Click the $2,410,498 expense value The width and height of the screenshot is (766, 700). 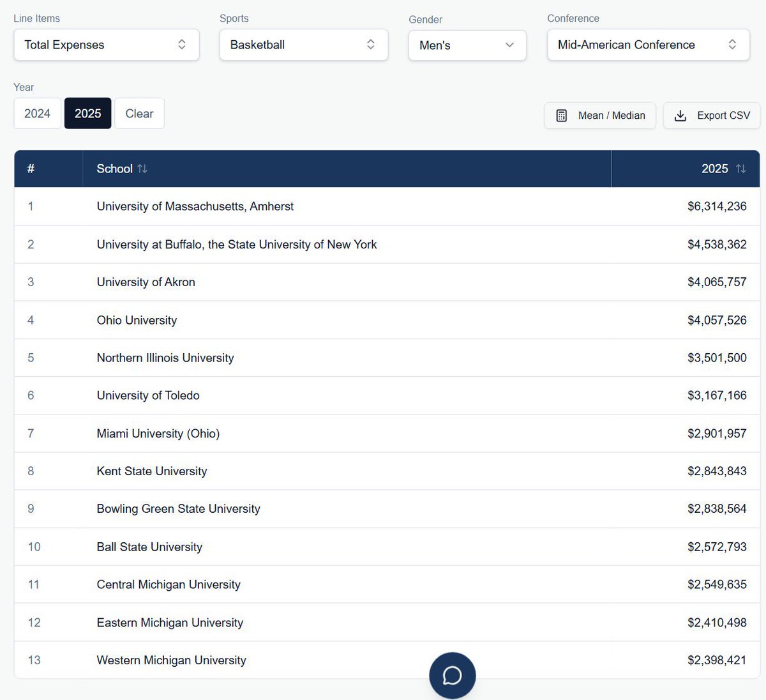(x=717, y=622)
